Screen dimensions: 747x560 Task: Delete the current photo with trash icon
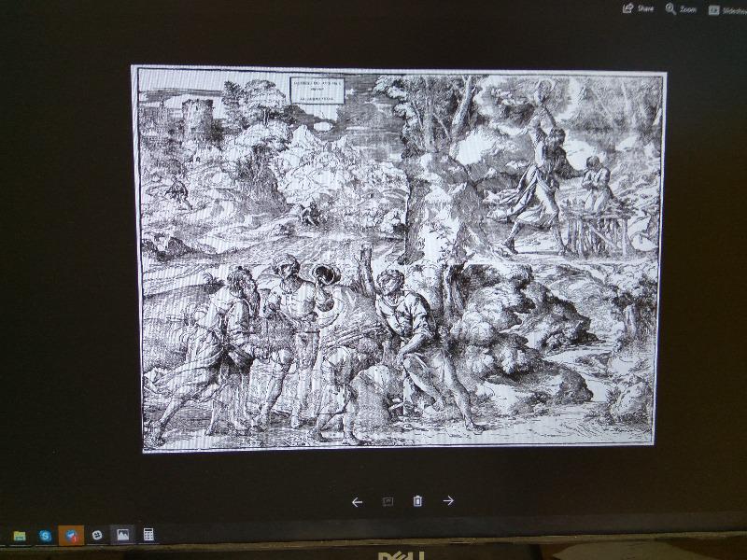pos(417,501)
